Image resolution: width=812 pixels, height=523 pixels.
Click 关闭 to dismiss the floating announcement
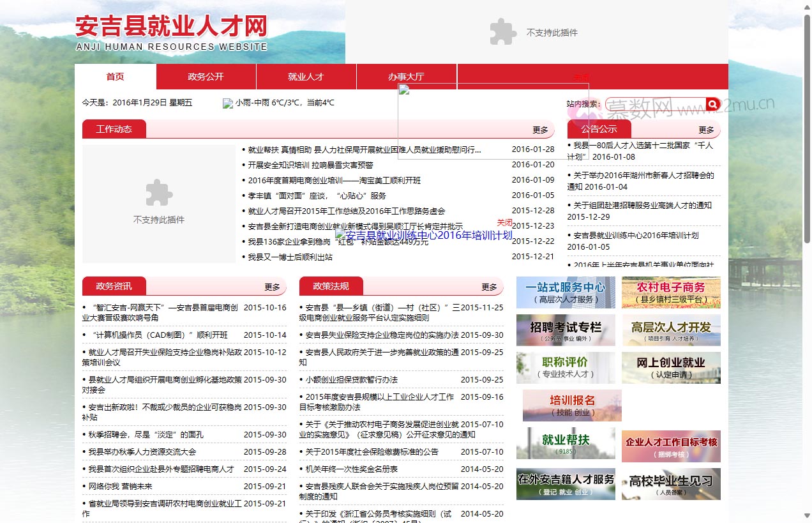[x=504, y=222]
